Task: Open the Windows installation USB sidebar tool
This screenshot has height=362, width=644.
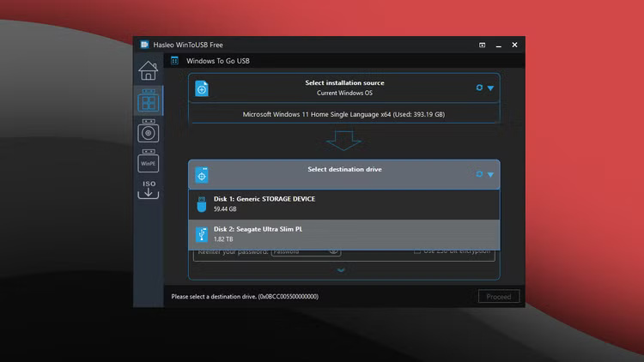Action: point(148,133)
